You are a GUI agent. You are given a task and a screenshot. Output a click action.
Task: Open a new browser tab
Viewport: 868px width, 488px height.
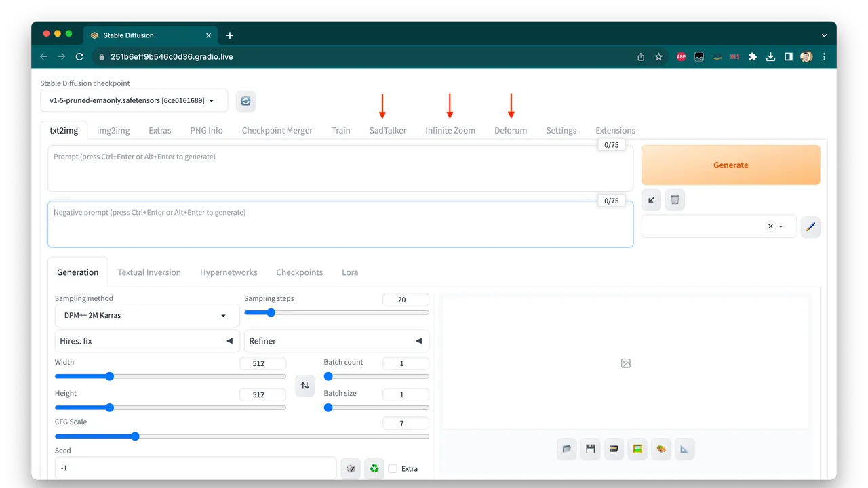coord(230,35)
